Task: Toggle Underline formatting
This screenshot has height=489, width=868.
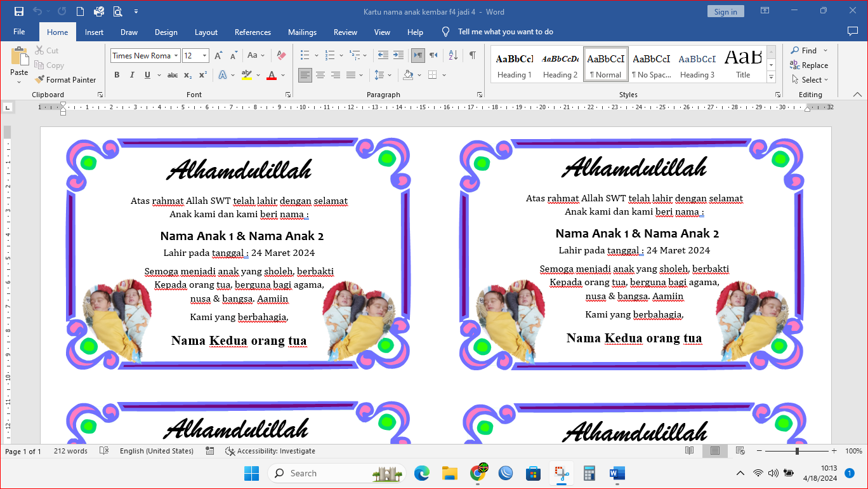Action: click(147, 75)
